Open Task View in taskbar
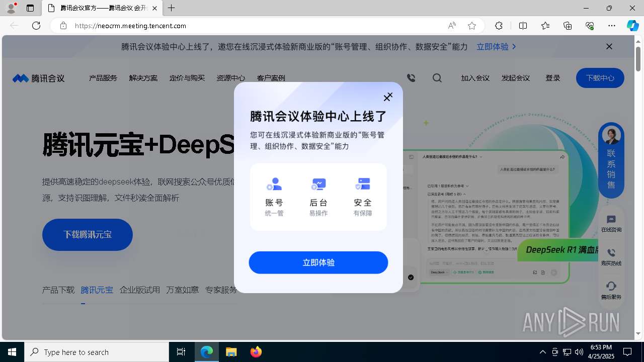This screenshot has width=644, height=362. click(181, 352)
